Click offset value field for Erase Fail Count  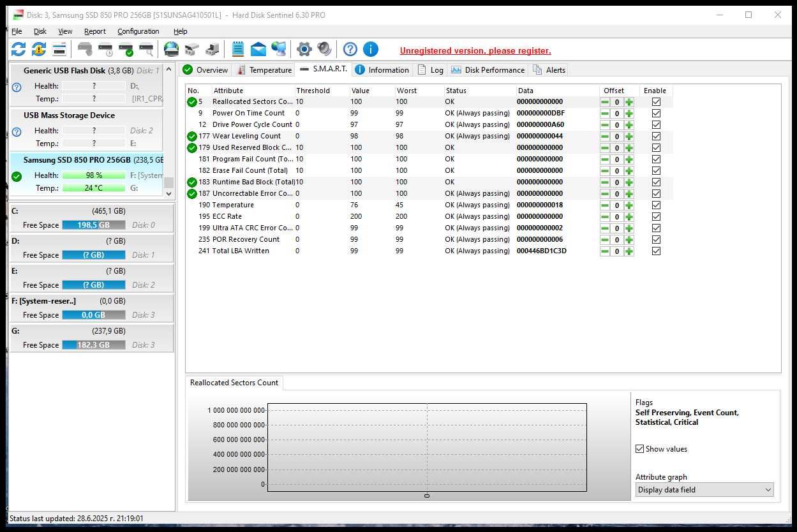click(x=617, y=171)
